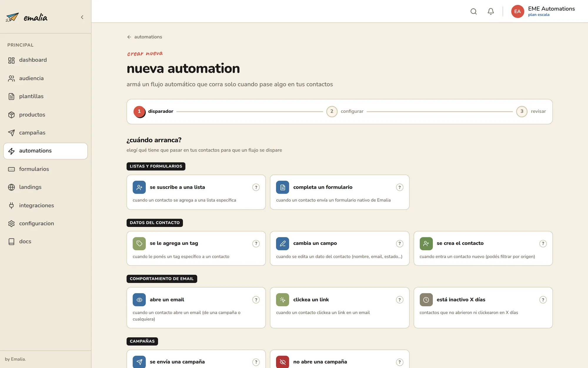Click the audiencia people icon

click(11, 79)
